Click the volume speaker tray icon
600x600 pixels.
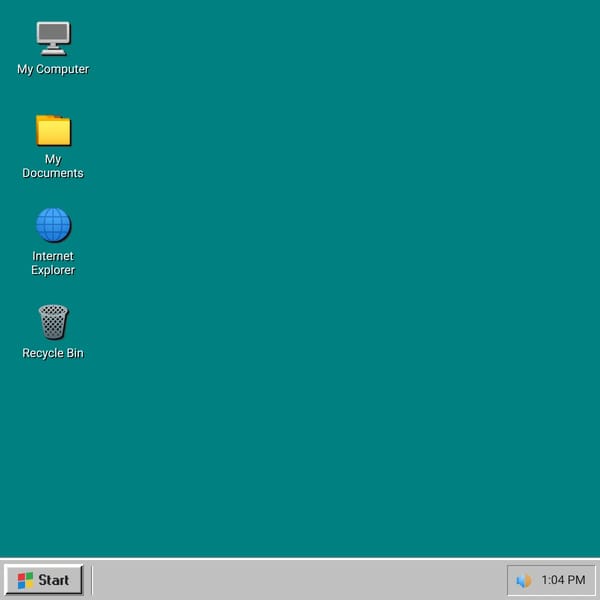[x=523, y=580]
